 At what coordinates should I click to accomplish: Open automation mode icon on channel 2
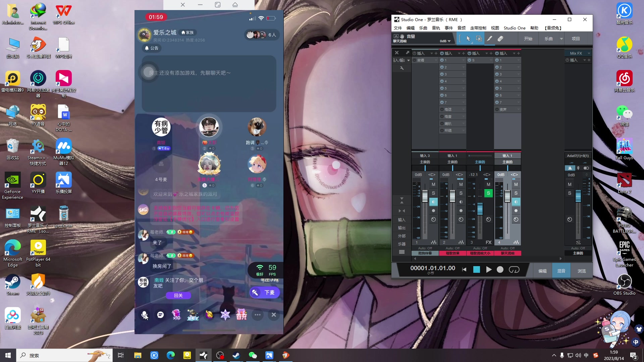(x=461, y=219)
